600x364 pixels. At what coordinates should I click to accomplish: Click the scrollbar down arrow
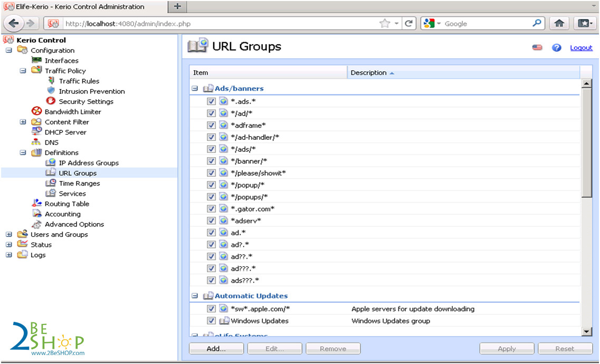[587, 331]
